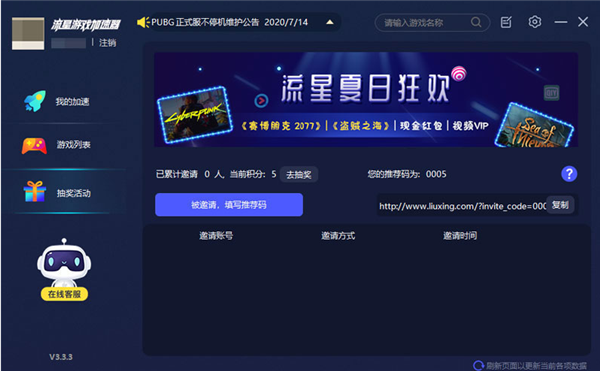The width and height of the screenshot is (600, 371).
Task: Click the 被邀请，填写推荐码 button
Action: pos(229,205)
